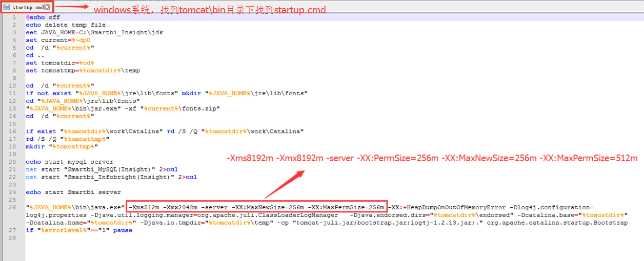Screen dimensions: 644x261
Task: Click line number 15 in the margin
Action: pos(13,124)
